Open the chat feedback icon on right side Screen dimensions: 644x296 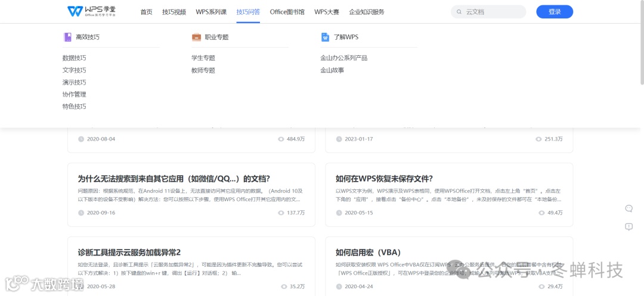click(628, 208)
